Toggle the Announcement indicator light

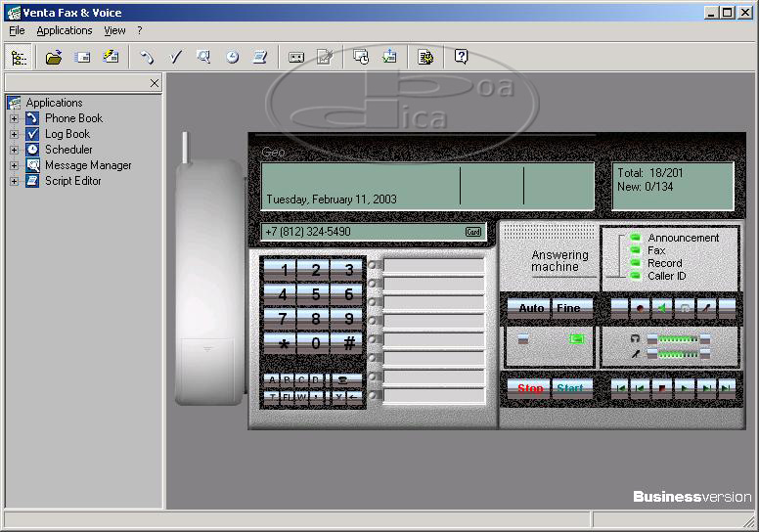634,238
